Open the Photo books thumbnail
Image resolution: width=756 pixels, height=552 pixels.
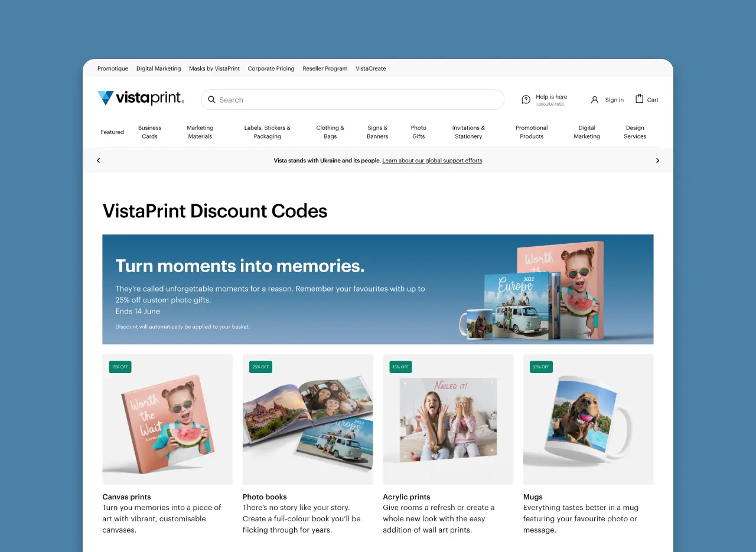[x=308, y=419]
